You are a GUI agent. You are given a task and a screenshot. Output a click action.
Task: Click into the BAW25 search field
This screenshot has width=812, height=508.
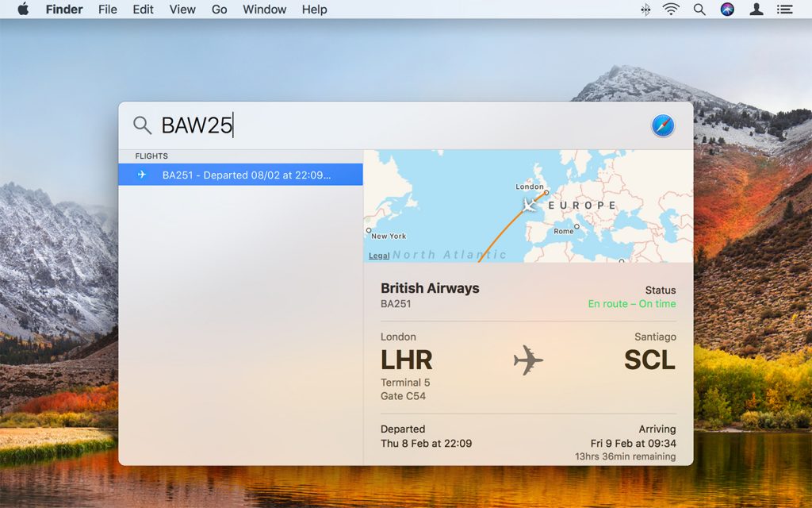(396, 125)
